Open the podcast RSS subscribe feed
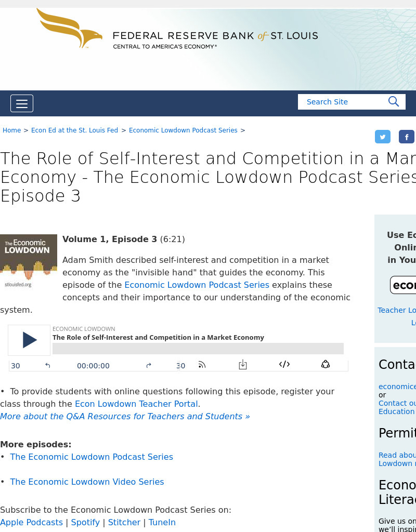The width and height of the screenshot is (416, 532). [202, 365]
